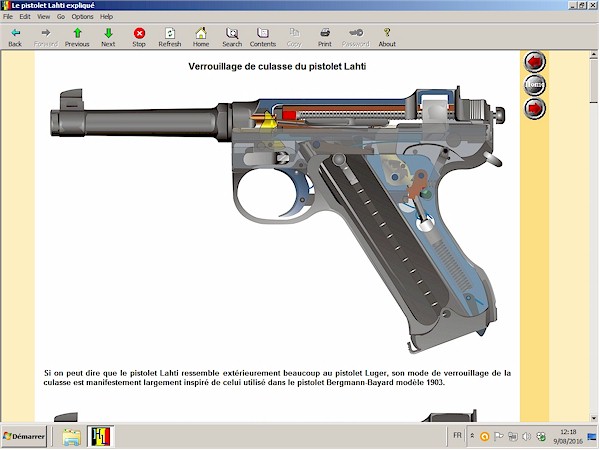600x450 pixels.
Task: Print the current page
Action: (x=325, y=37)
